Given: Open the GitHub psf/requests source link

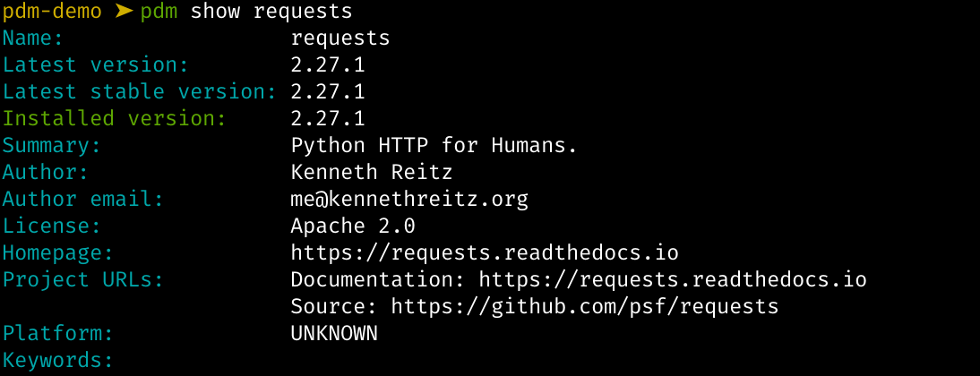Looking at the screenshot, I should (585, 306).
